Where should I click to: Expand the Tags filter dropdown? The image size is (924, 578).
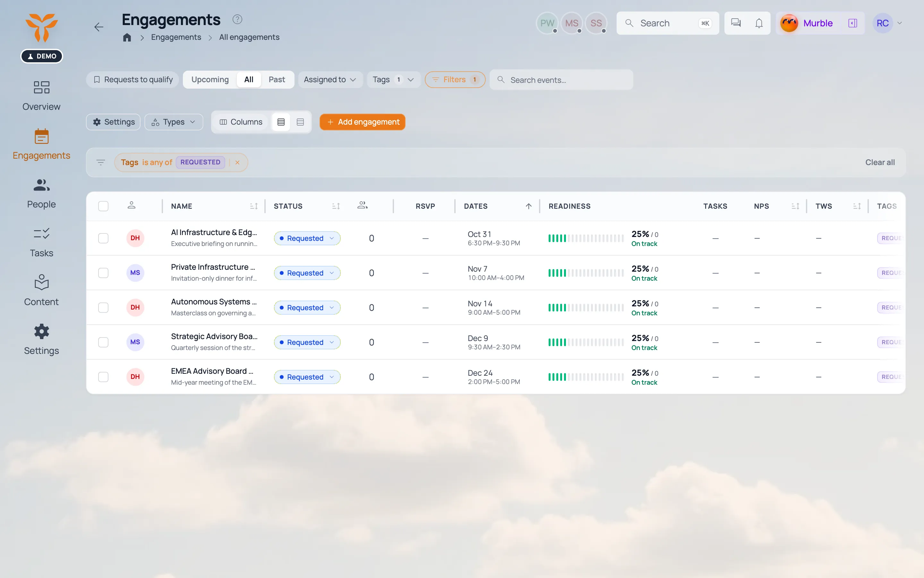click(394, 80)
